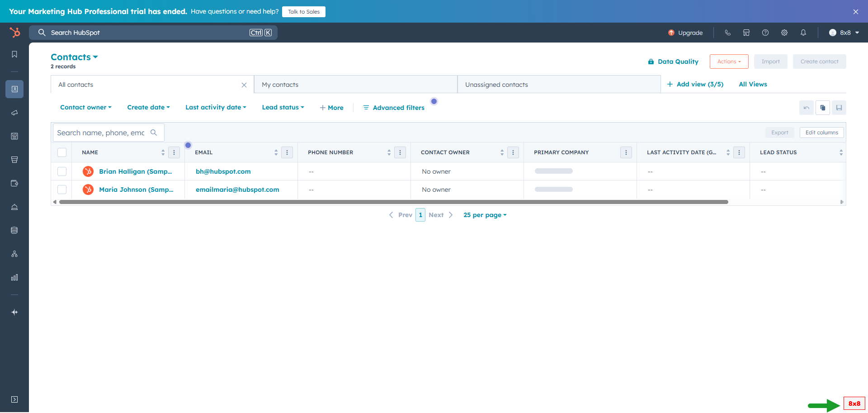This screenshot has height=413, width=868.
Task: Open the Settings gear icon
Action: (784, 33)
